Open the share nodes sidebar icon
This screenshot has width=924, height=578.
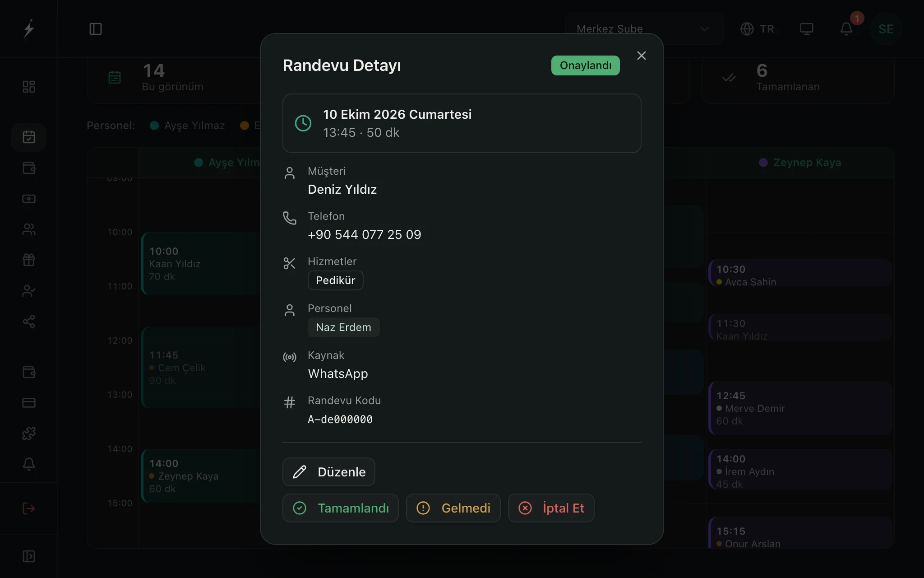click(x=29, y=322)
